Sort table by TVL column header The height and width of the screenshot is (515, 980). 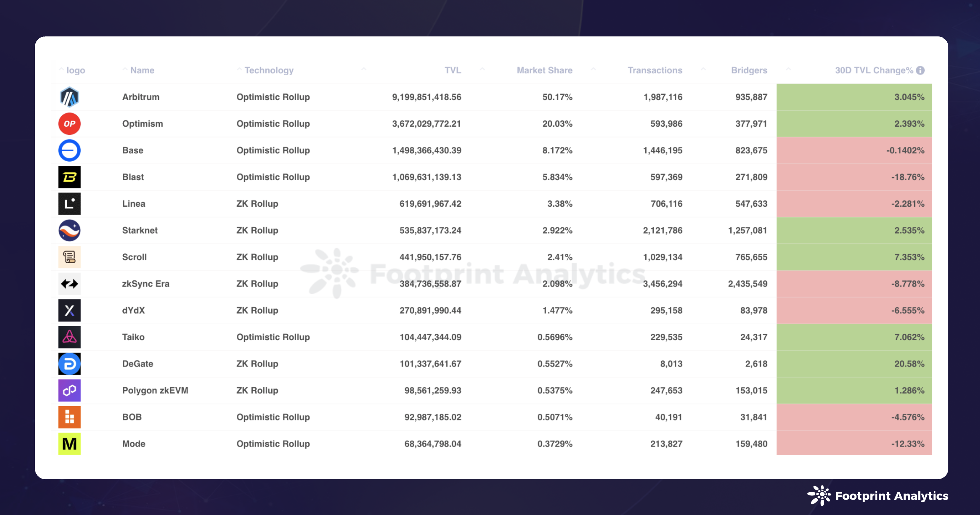point(452,70)
